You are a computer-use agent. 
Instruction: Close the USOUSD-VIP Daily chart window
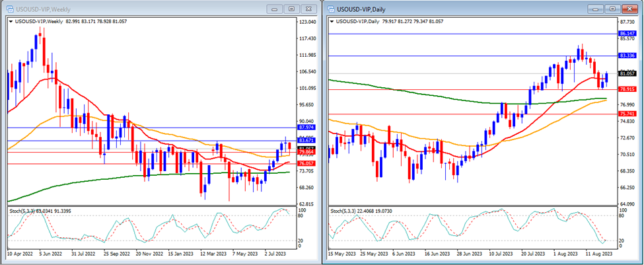(628, 9)
